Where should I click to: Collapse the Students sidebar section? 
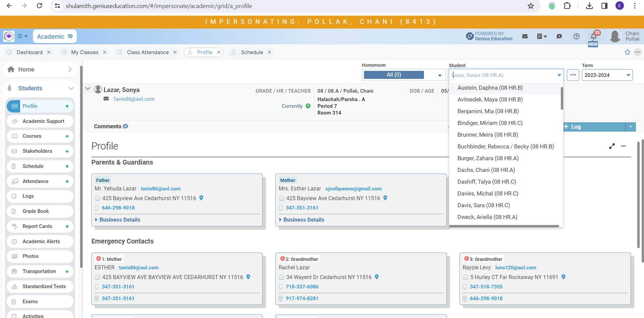click(x=71, y=88)
